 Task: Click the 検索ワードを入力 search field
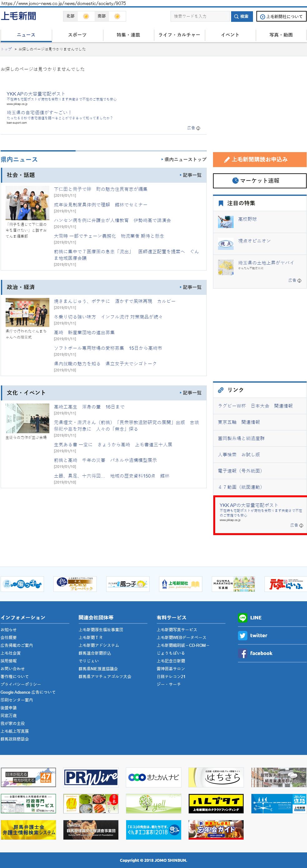200,16
